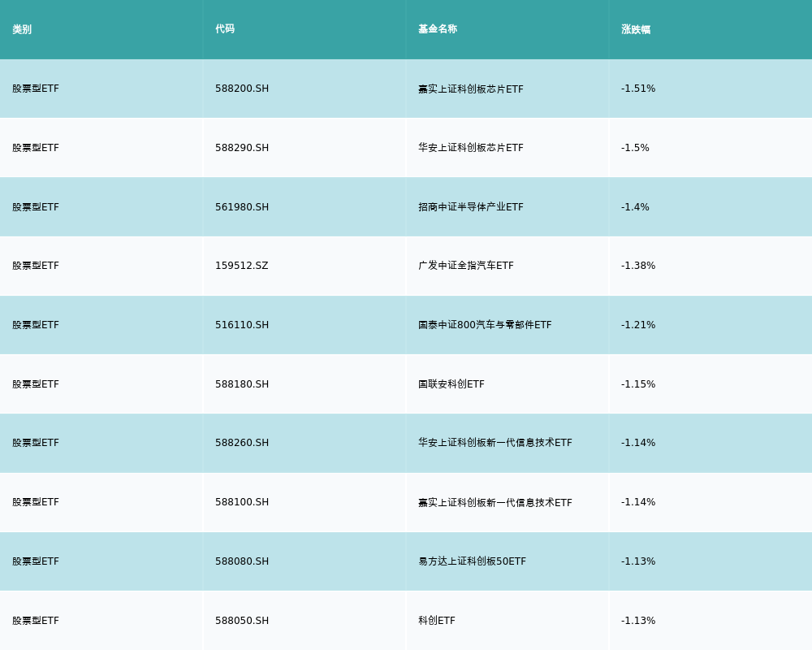Select code 588050.SH
Viewport: 812px width, 650px height.
[x=242, y=621]
